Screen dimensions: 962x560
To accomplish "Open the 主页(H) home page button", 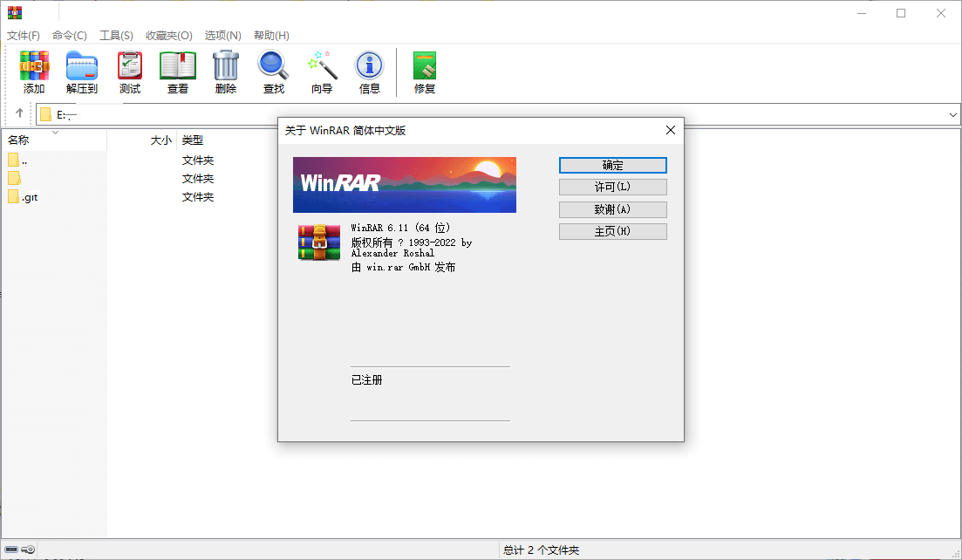I will point(612,231).
